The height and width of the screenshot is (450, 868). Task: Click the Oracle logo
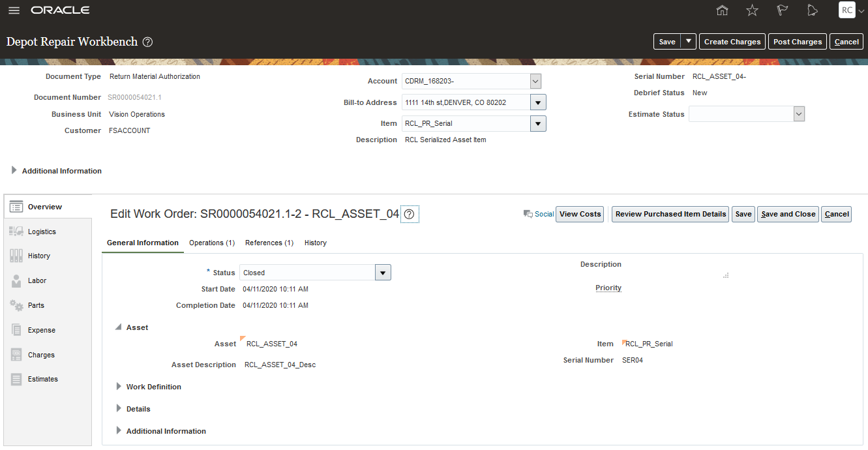coord(60,10)
